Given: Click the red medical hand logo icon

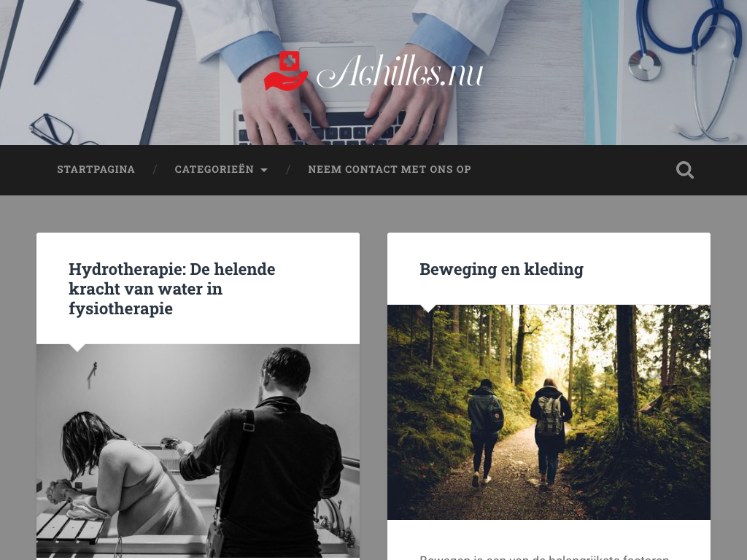Looking at the screenshot, I should click(286, 71).
